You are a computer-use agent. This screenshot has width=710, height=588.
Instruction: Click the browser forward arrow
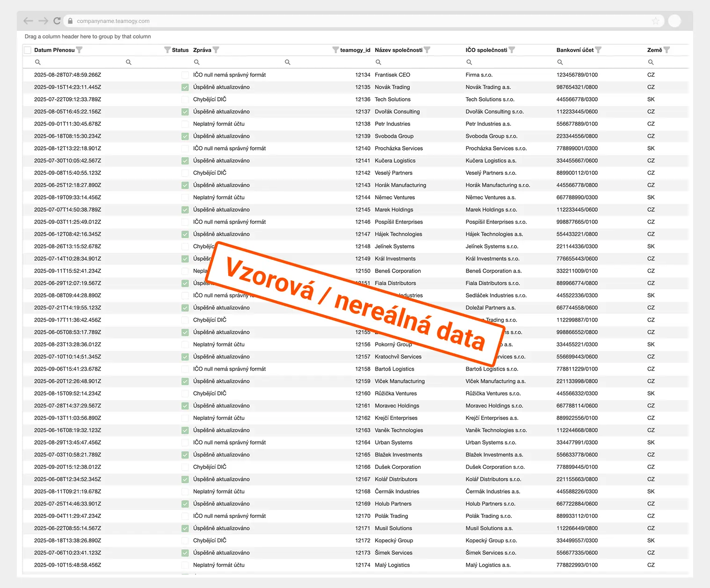[x=43, y=21]
